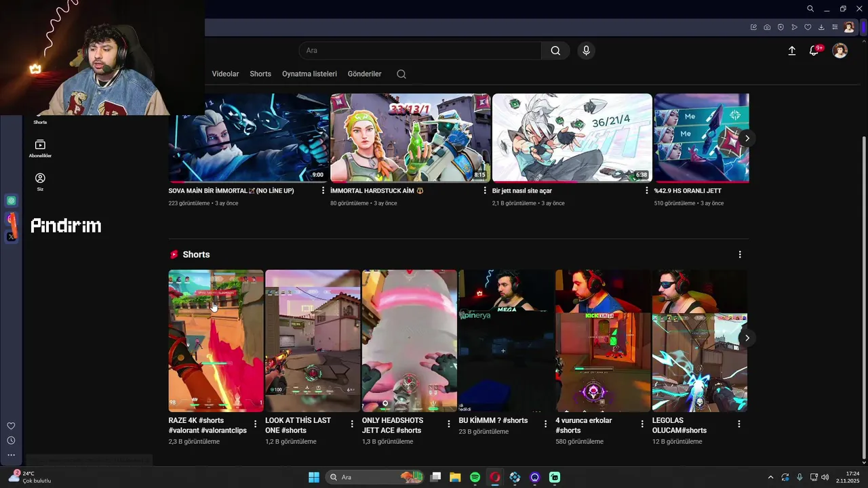Open options for SOVA MAİN BİR İMMORTAL video

[x=323, y=190]
